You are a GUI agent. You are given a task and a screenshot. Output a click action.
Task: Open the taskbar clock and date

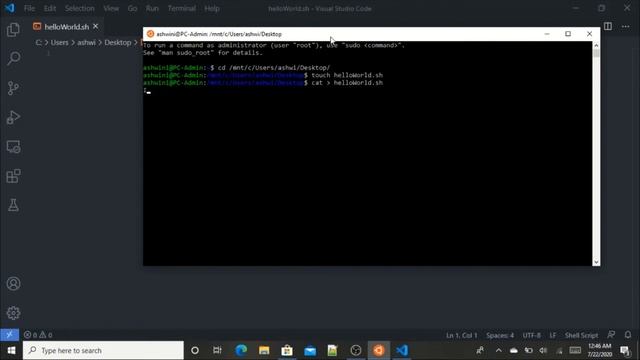point(600,351)
